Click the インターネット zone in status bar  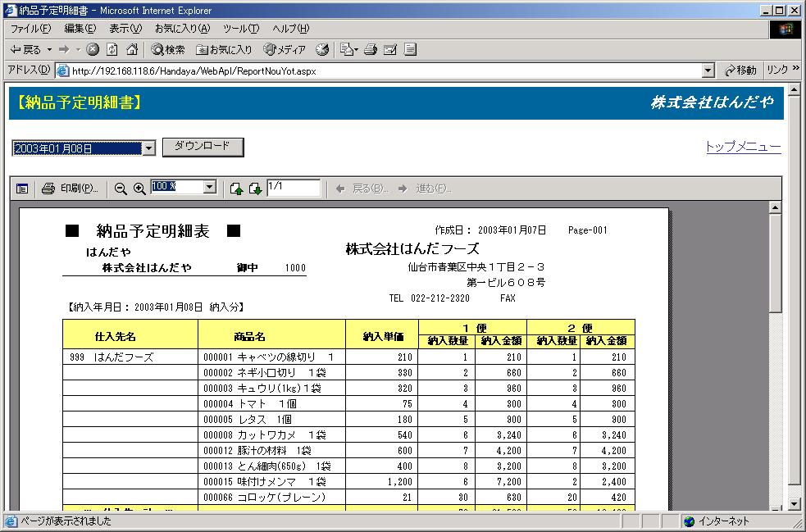tap(716, 521)
